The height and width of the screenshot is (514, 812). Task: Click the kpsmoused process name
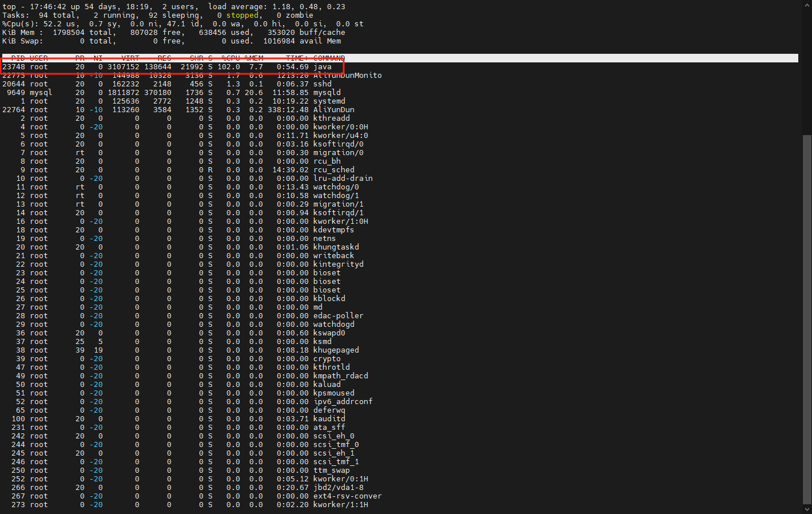pyautogui.click(x=334, y=393)
